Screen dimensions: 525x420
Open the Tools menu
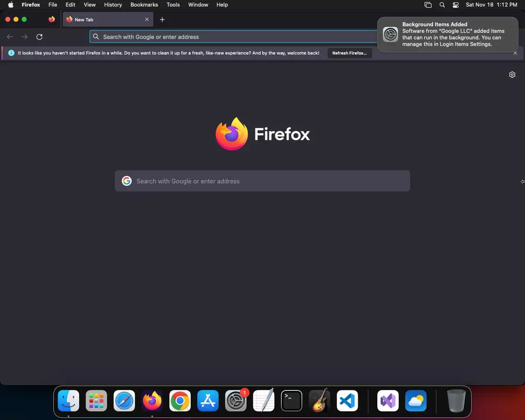(x=173, y=5)
